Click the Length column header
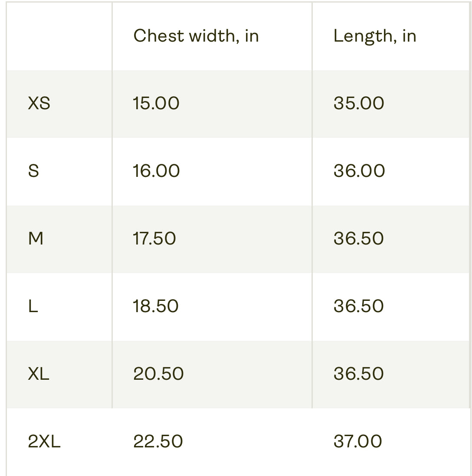This screenshot has height=476, width=472. (x=375, y=36)
